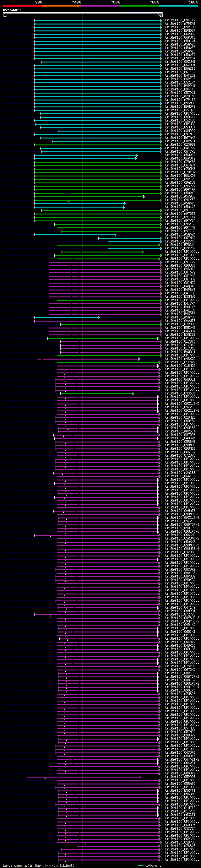Select hit UniRef100_Q66KM2
The width and height of the screenshot is (201, 868).
(180, 535)
